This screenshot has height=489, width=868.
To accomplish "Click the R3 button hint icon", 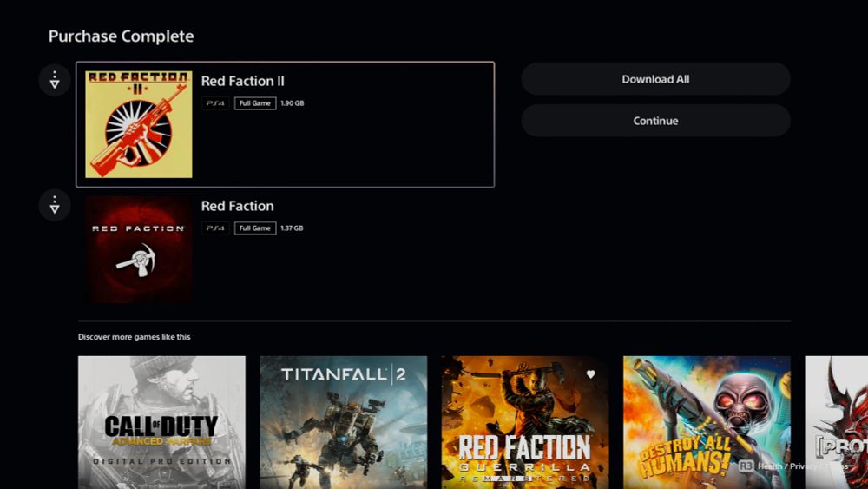I will click(x=746, y=466).
